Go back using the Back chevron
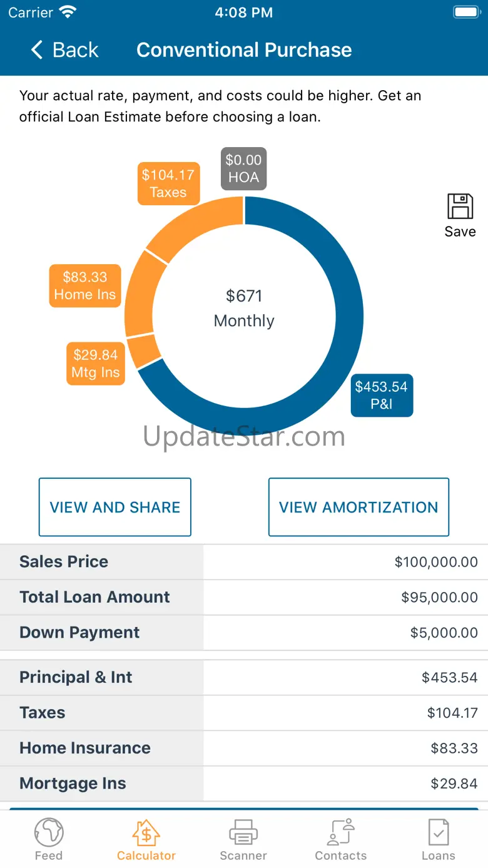This screenshot has width=488, height=868. coord(38,50)
